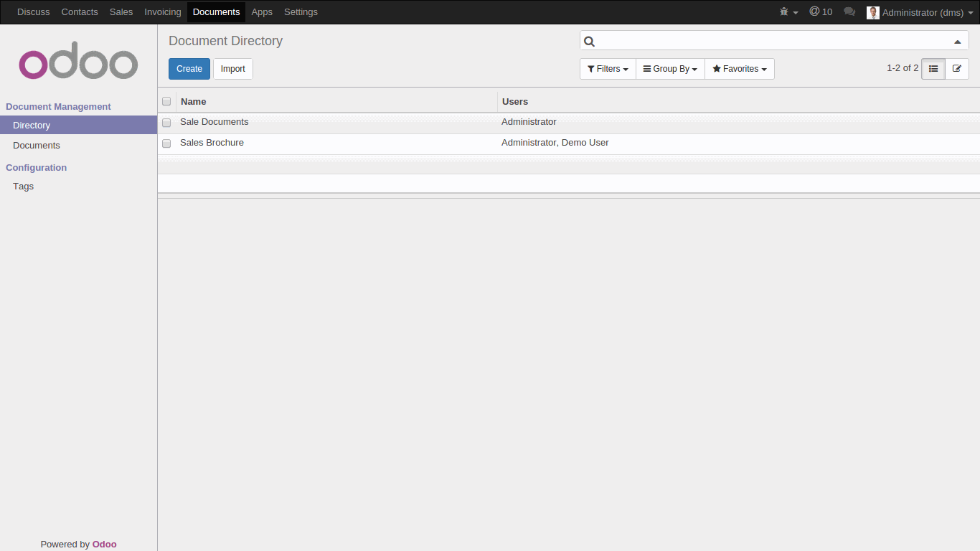980x551 pixels.
Task: Select Documents in the sidebar
Action: pos(78,145)
